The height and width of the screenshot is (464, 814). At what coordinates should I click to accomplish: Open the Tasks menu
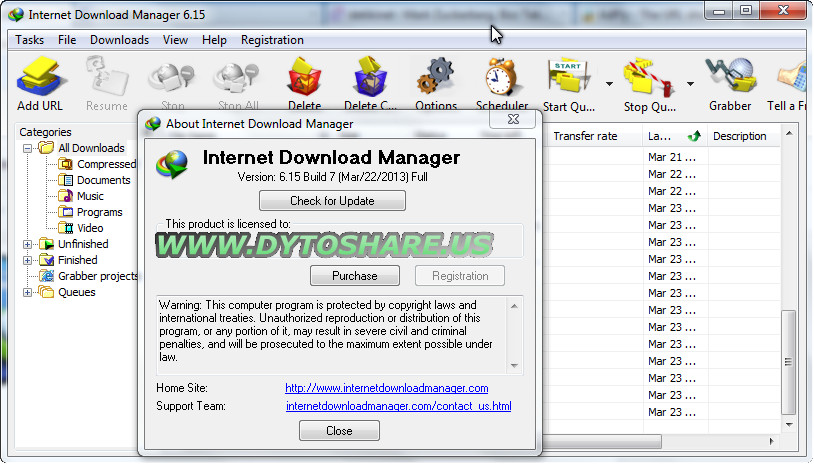tap(30, 40)
